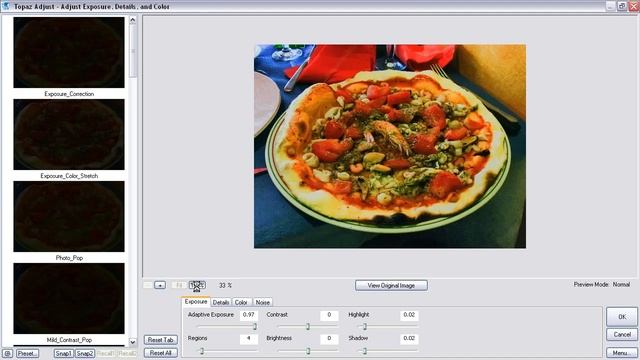The image size is (640, 360).
Task: Click the Highlight value field
Action: pos(409,315)
